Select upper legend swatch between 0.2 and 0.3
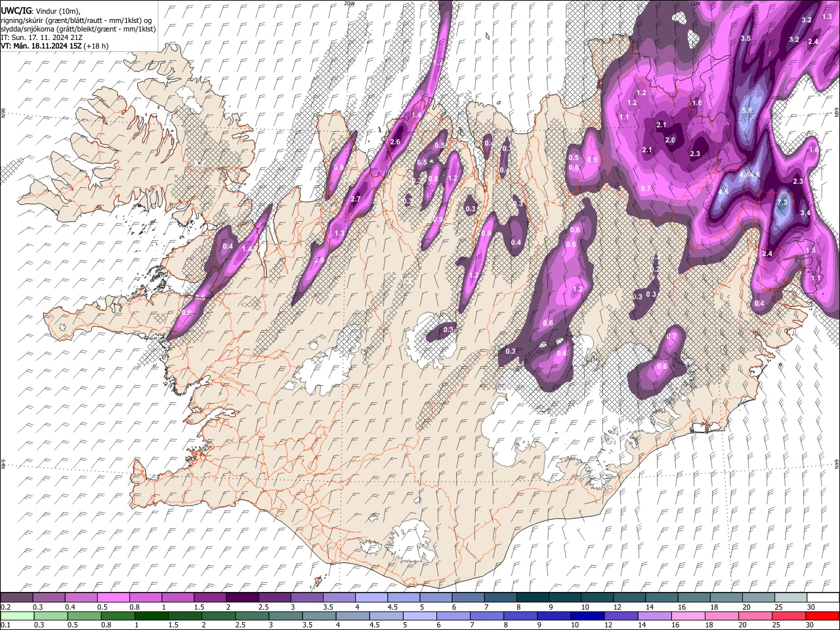The width and height of the screenshot is (840, 630). [x=16, y=597]
